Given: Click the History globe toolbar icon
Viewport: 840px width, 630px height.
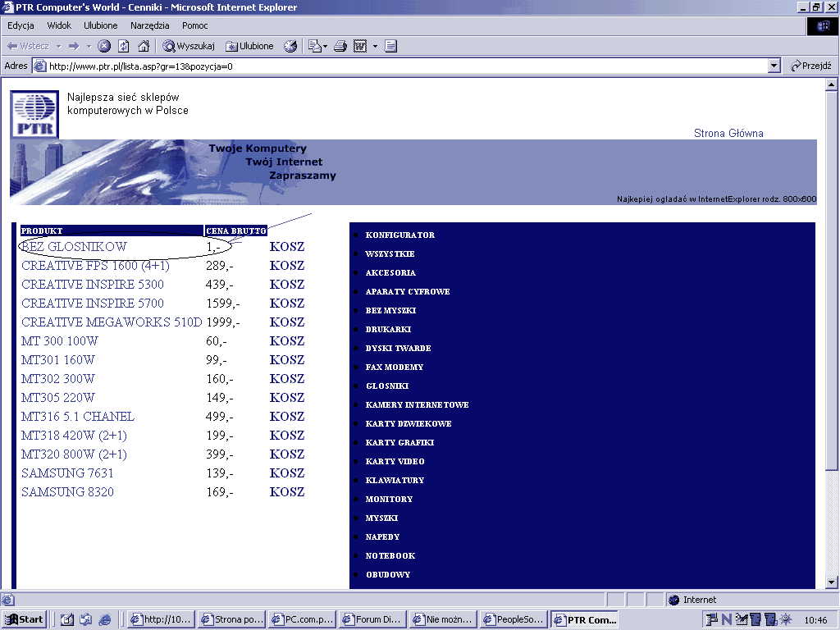Looking at the screenshot, I should [x=290, y=46].
